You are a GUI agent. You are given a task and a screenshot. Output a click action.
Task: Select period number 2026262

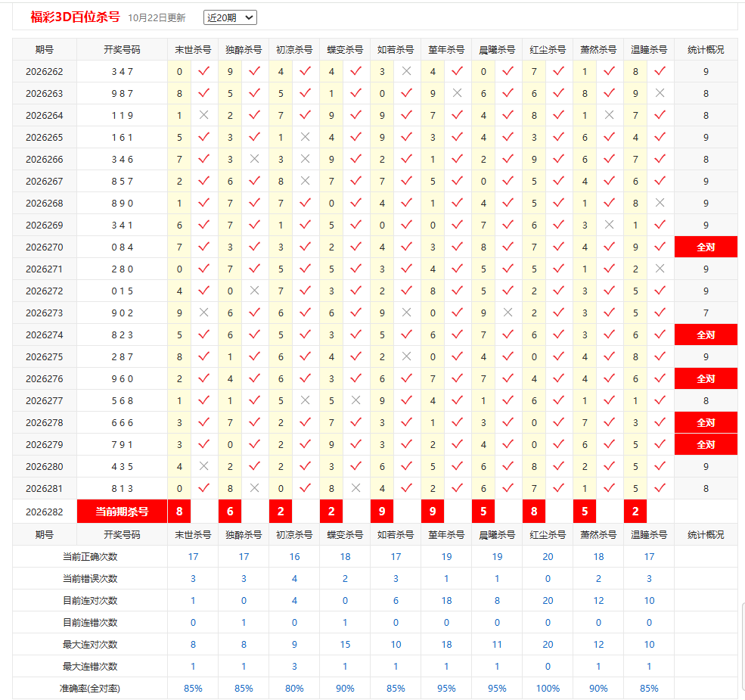(x=44, y=72)
